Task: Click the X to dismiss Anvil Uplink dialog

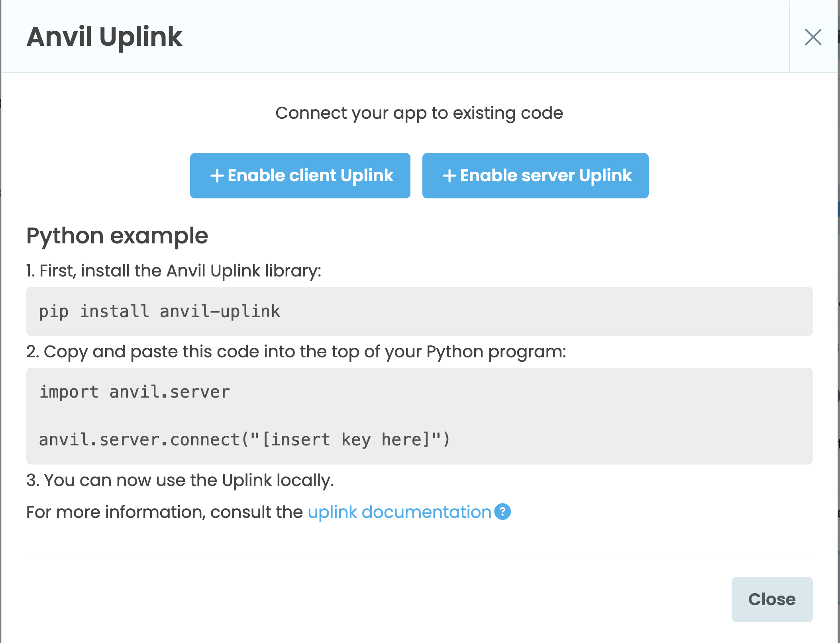Action: click(813, 37)
